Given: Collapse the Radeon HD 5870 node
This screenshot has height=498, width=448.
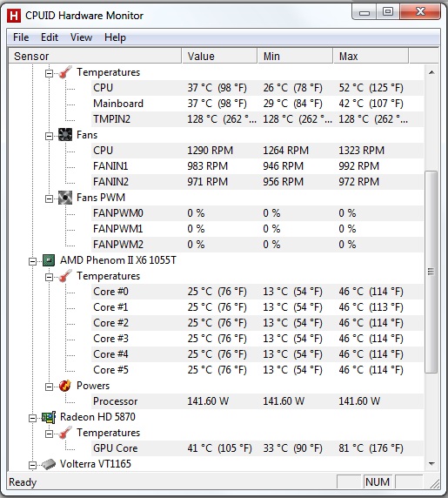Looking at the screenshot, I should [x=33, y=418].
